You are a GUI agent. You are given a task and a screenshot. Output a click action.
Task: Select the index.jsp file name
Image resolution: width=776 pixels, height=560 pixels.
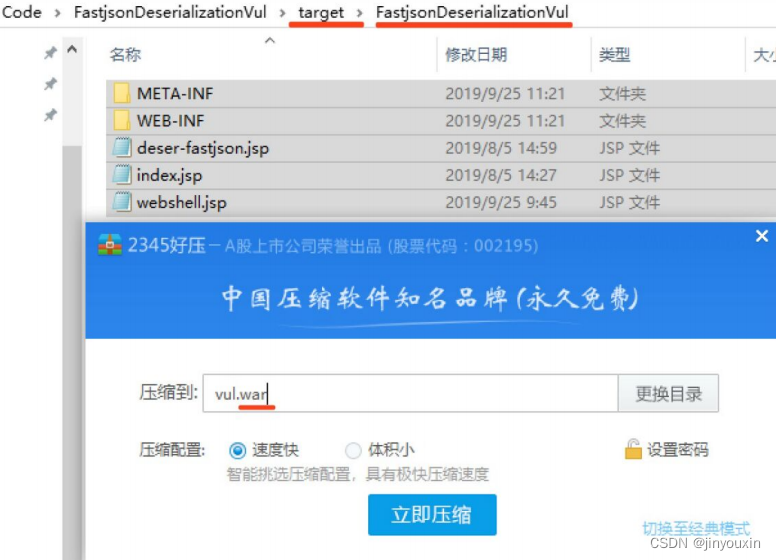point(169,175)
